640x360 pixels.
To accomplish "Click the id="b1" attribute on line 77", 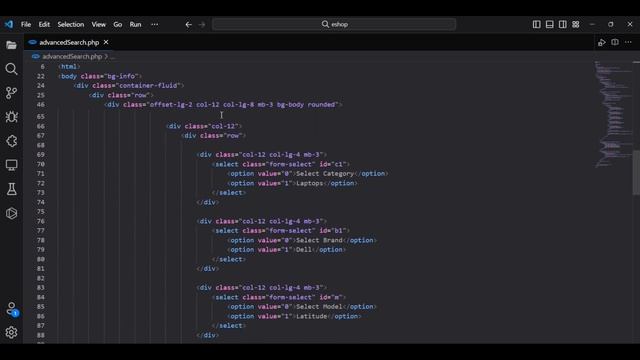I will (x=333, y=231).
